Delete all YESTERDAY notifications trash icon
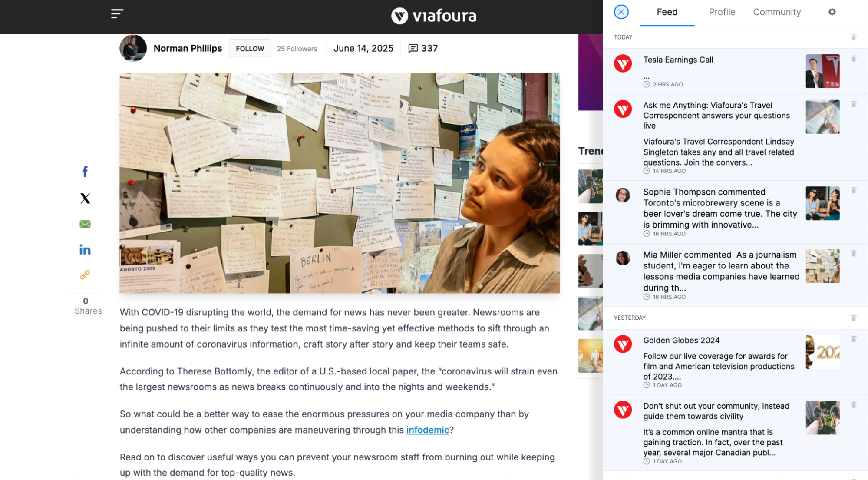This screenshot has height=480, width=868. pyautogui.click(x=854, y=318)
